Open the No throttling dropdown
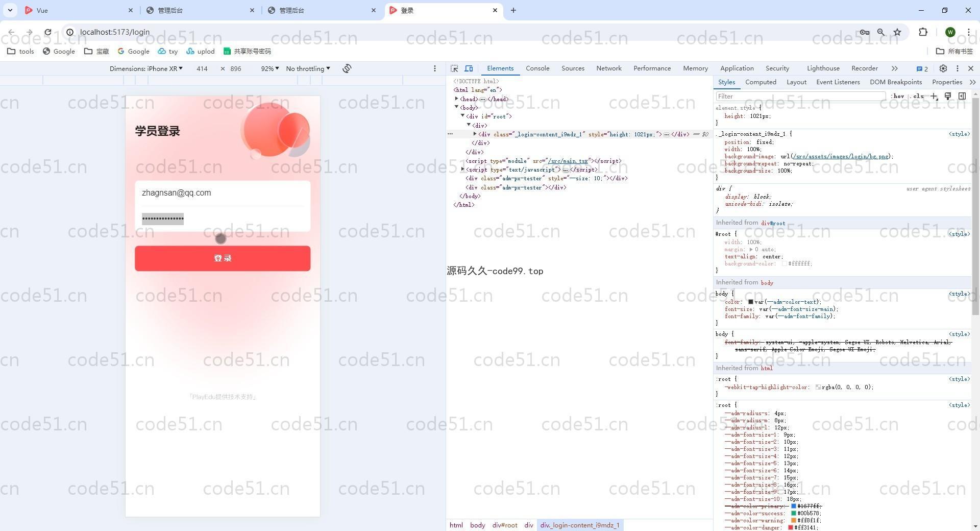Image resolution: width=980 pixels, height=531 pixels. [308, 68]
